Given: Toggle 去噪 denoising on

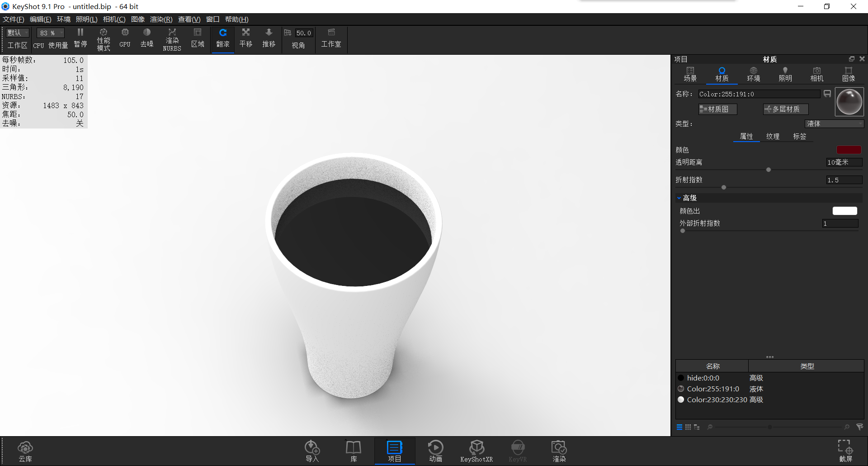Looking at the screenshot, I should point(146,38).
